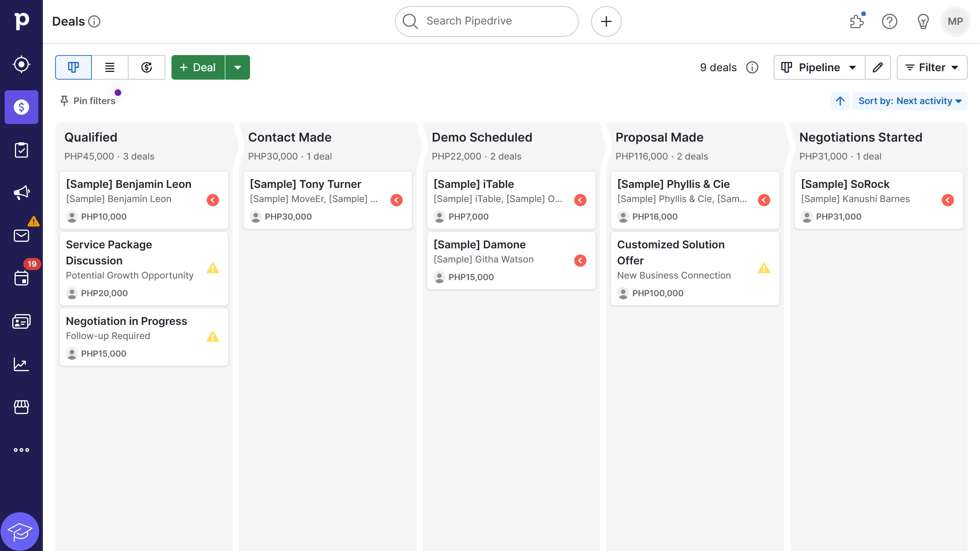980x551 pixels.
Task: Open the Pipeline selector dropdown
Action: click(x=819, y=67)
